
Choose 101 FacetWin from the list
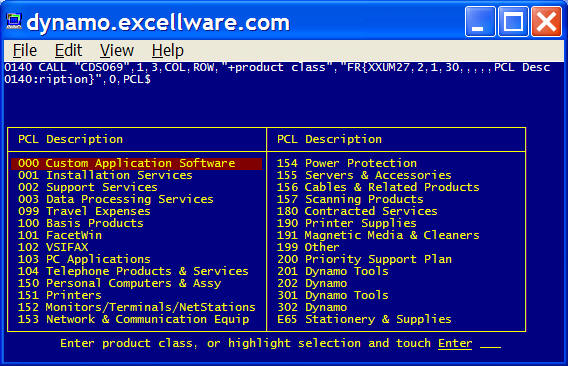pos(60,235)
